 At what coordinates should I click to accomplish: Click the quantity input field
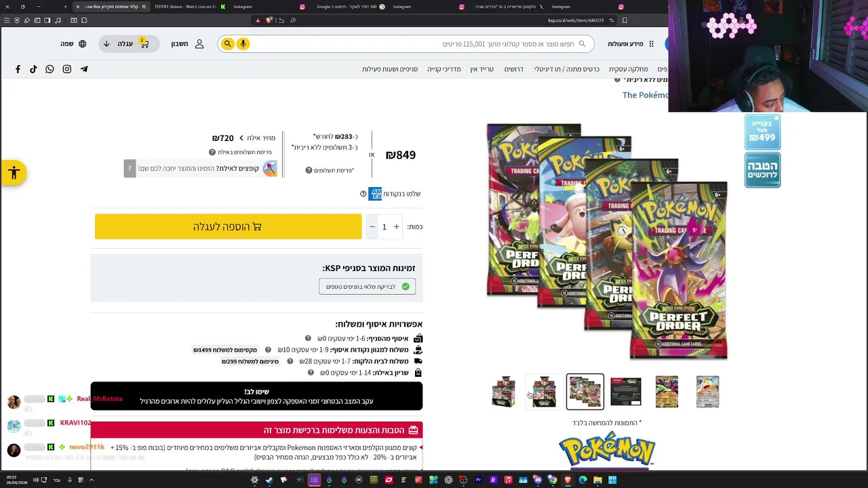coord(384,227)
